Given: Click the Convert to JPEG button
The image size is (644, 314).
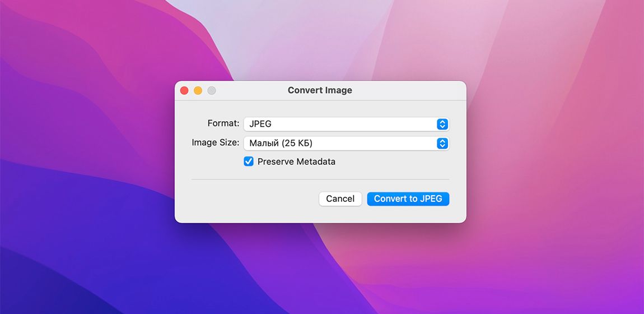Looking at the screenshot, I should click(408, 199).
